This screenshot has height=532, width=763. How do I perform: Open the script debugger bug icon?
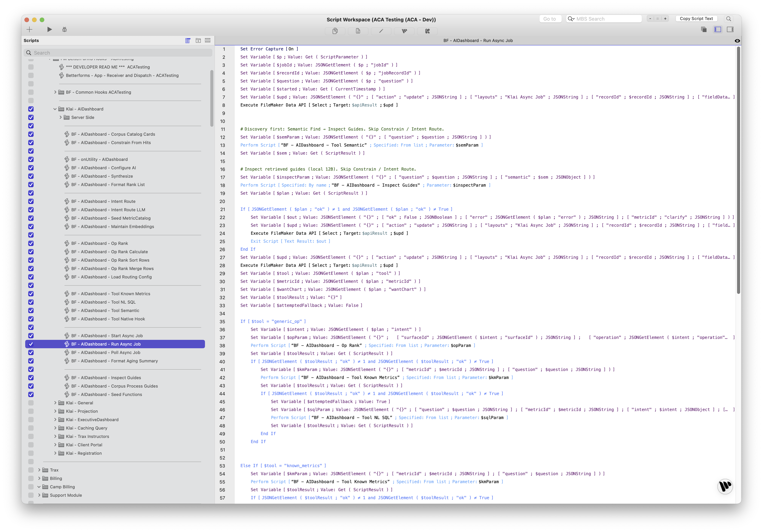65,30
